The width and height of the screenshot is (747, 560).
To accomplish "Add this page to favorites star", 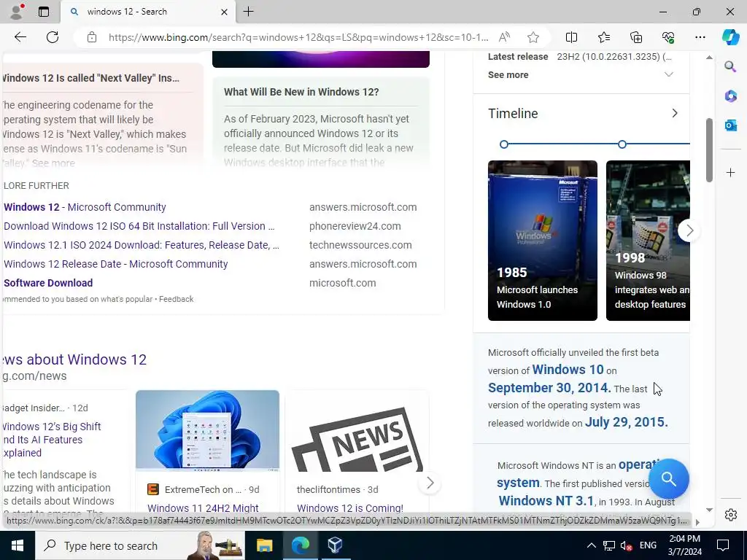I will click(533, 37).
